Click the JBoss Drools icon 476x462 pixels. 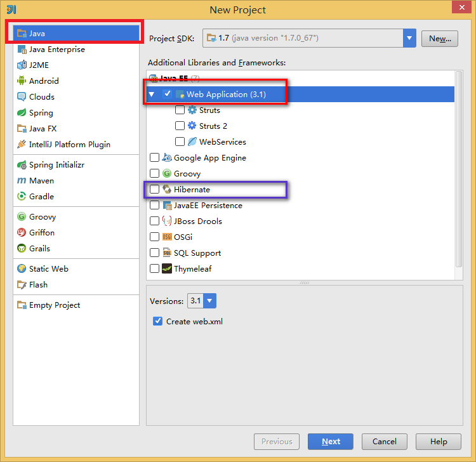[x=167, y=221]
